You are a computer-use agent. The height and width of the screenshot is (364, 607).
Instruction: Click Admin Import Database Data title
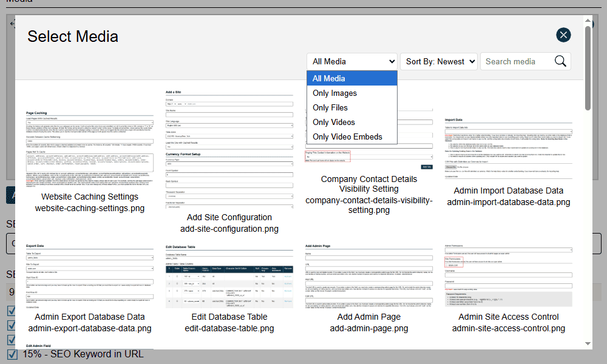click(x=508, y=190)
